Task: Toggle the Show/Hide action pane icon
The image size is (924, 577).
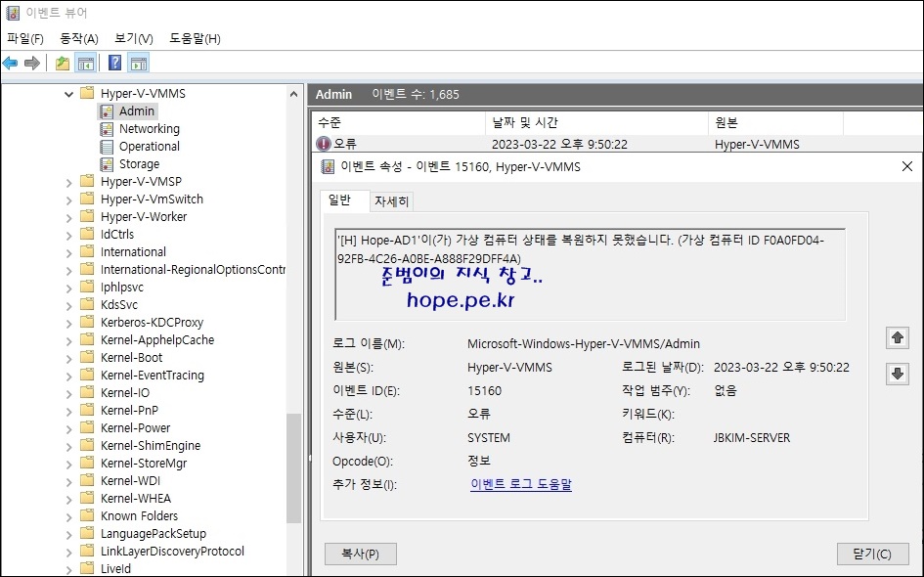Action: 139,63
